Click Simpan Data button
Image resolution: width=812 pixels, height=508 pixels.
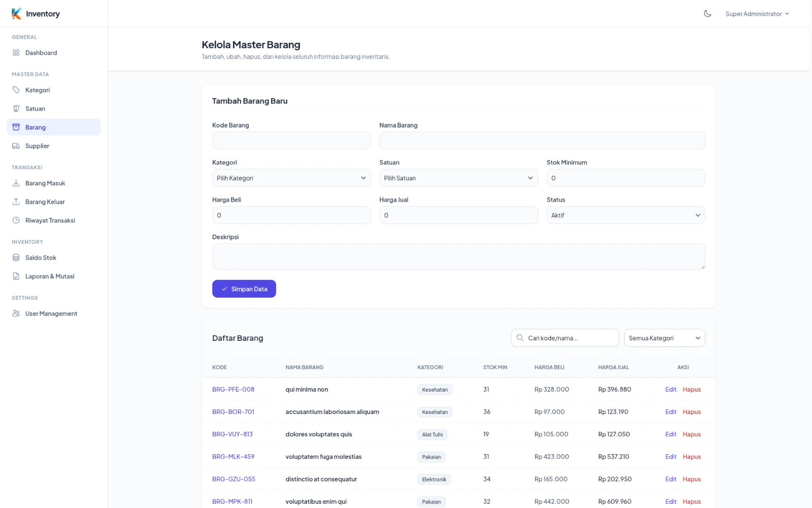(x=244, y=289)
